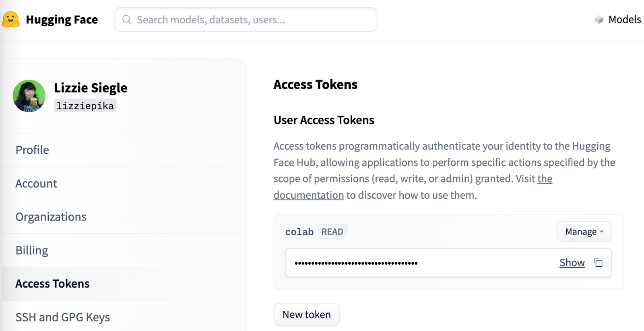This screenshot has height=331, width=644.
Task: Open SSH and GPG Keys settings
Action: tap(124, 317)
